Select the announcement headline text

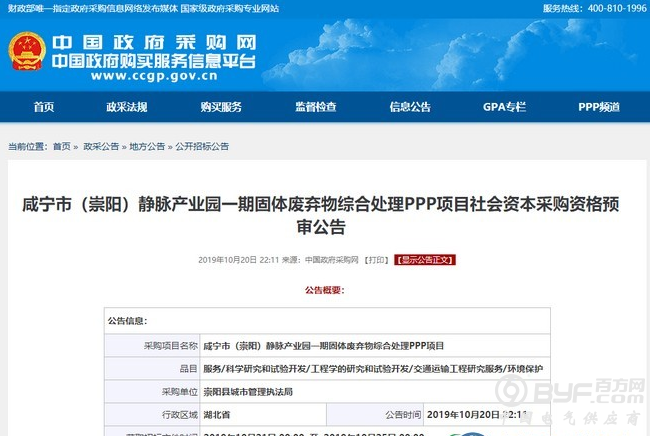pyautogui.click(x=321, y=215)
